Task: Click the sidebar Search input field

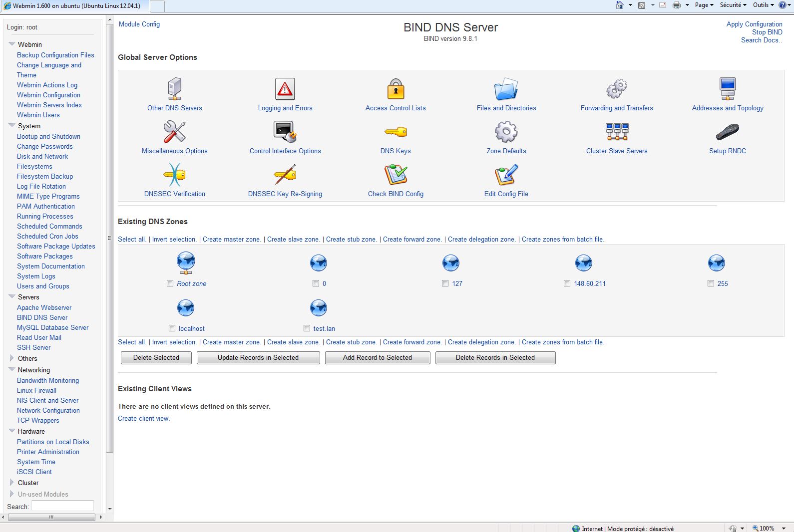Action: coord(62,506)
